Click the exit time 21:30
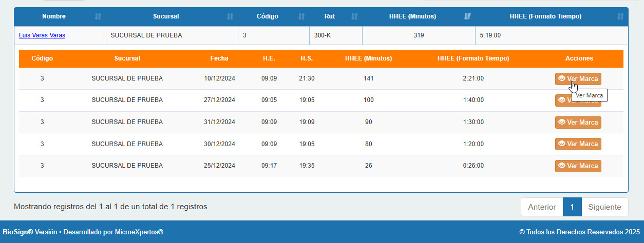 pyautogui.click(x=307, y=78)
